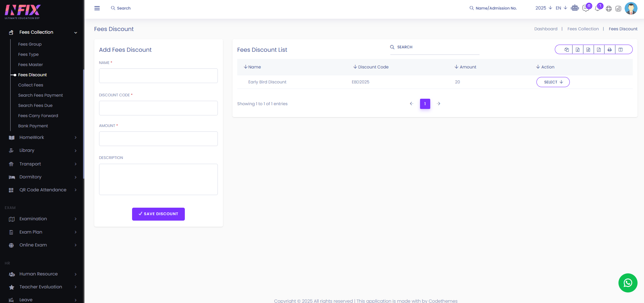644x303 pixels.
Task: Open the notifications bell
Action: 598,8
